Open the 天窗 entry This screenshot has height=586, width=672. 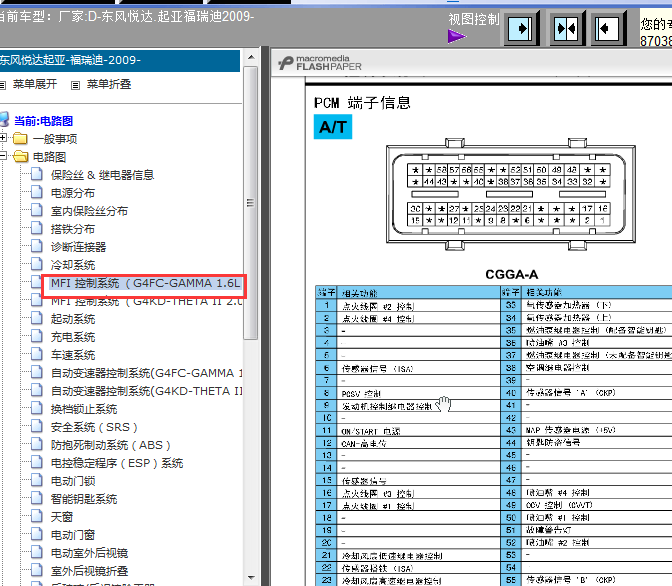61,517
